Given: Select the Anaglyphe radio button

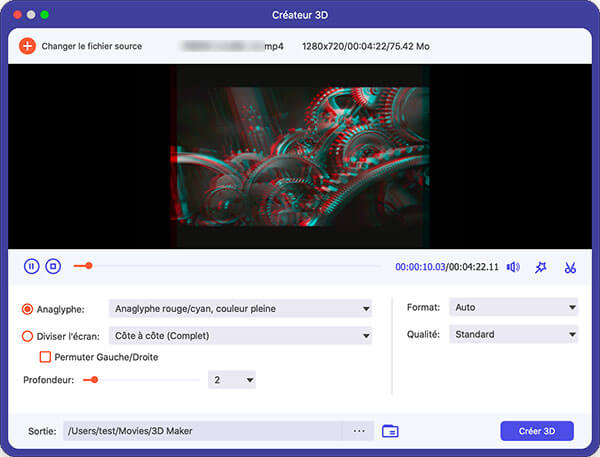Looking at the screenshot, I should pyautogui.click(x=27, y=309).
